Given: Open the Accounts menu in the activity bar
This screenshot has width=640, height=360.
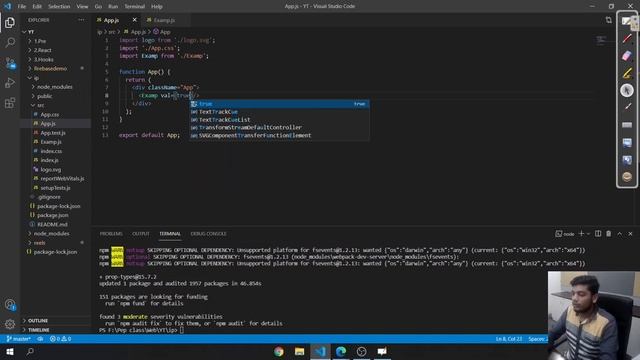Looking at the screenshot, I should pyautogui.click(x=10, y=304).
